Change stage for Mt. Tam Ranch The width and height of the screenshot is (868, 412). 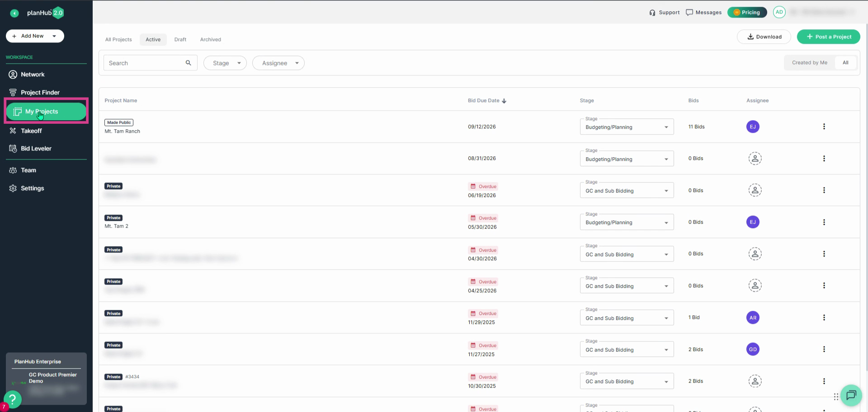[x=627, y=127]
